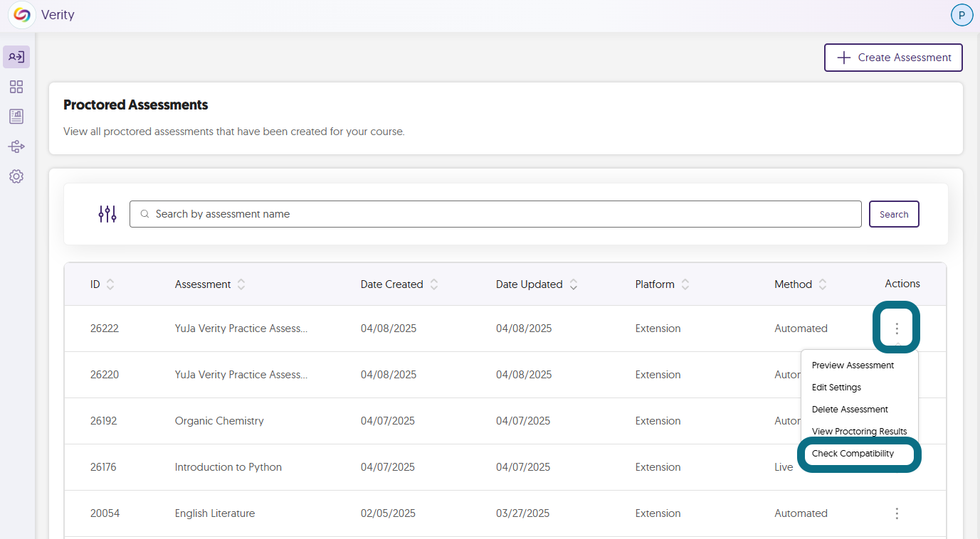Sort by Assessment column
This screenshot has height=539, width=980.
point(241,284)
